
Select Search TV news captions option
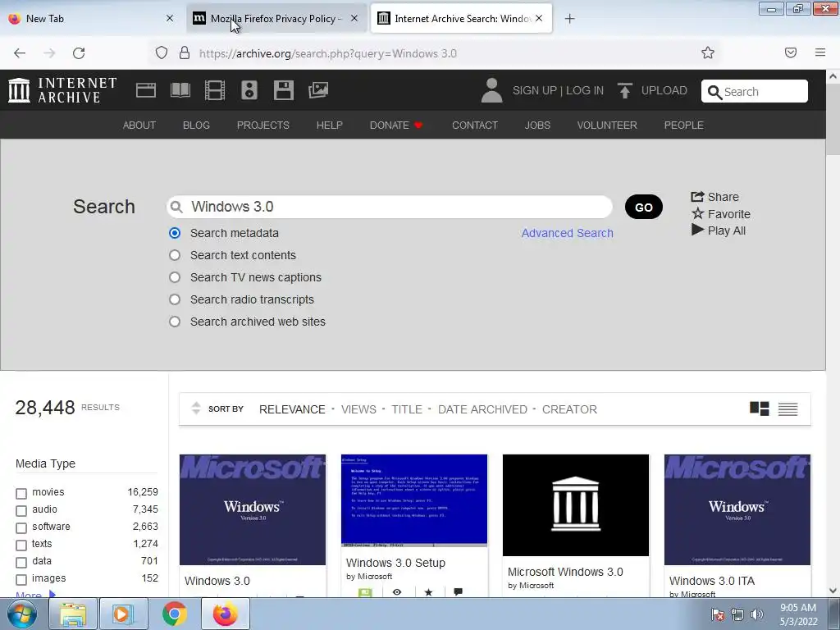point(175,277)
